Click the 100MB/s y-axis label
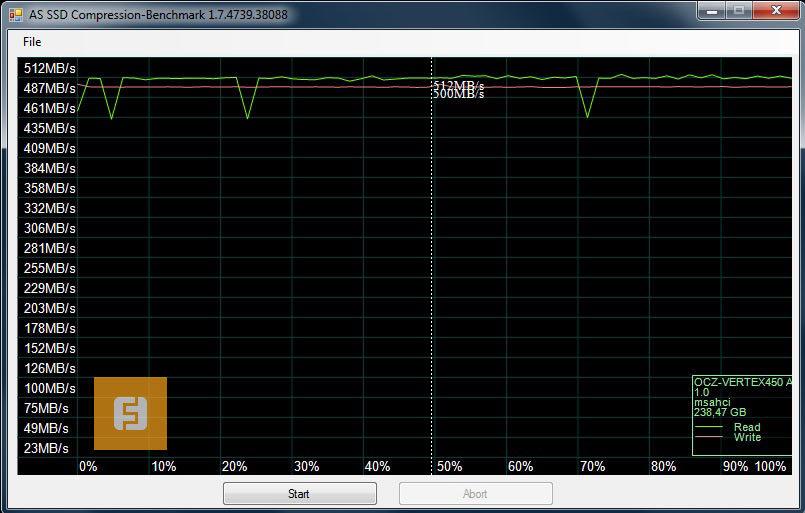Screen dimensions: 805x513 coord(50,388)
